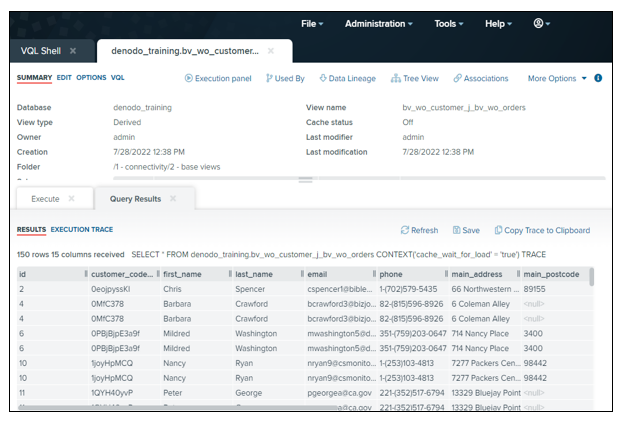Image resolution: width=626 pixels, height=422 pixels.
Task: Click the blue info icon
Action: click(598, 78)
